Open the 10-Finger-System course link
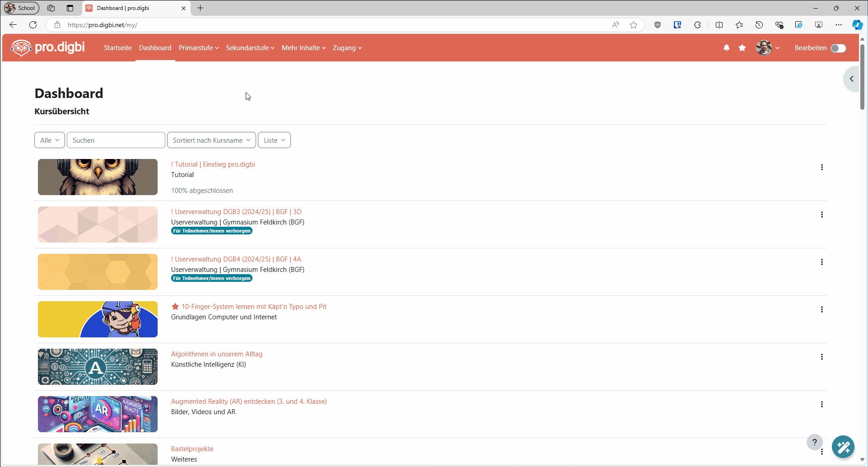This screenshot has width=868, height=467. 254,306
